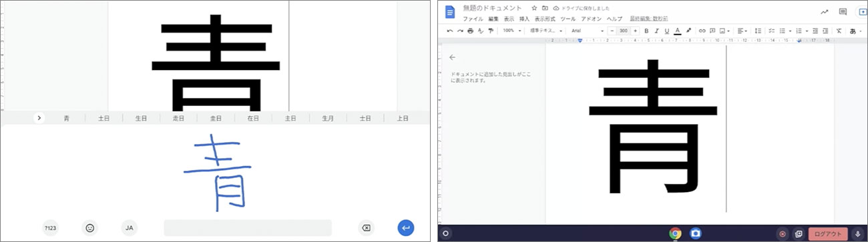Viewport: 868px width, 242px height.
Task: Insert a link
Action: tap(702, 31)
